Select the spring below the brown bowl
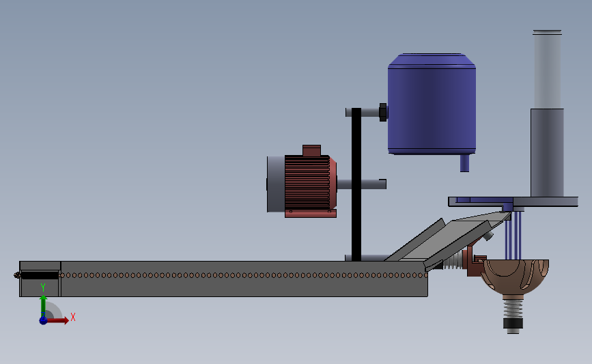 click(x=513, y=308)
